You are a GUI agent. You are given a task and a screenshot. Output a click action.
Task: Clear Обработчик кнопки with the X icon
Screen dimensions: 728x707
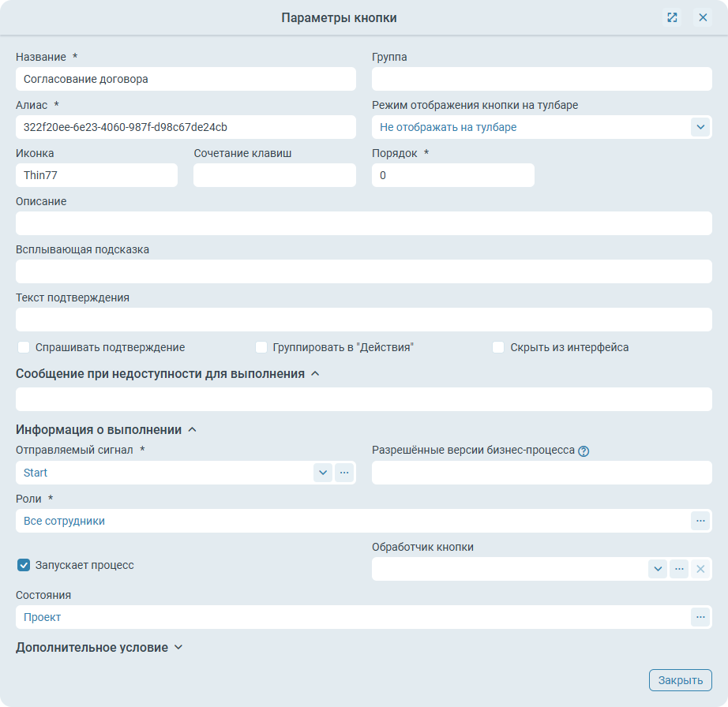pos(700,569)
